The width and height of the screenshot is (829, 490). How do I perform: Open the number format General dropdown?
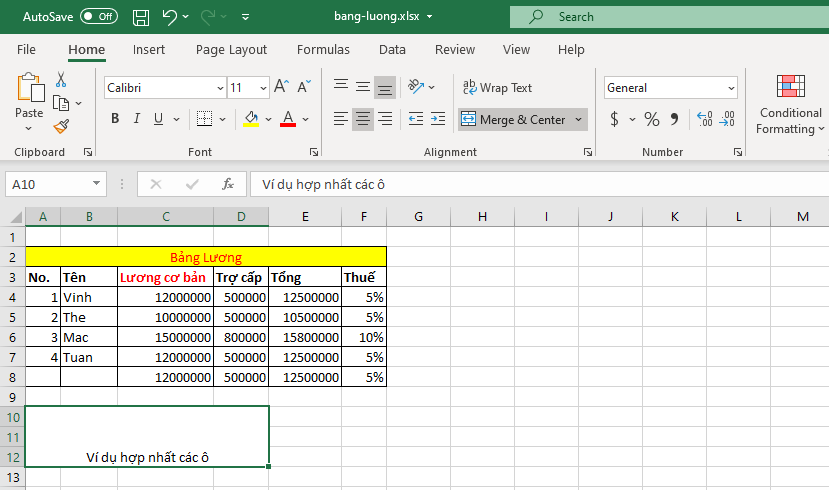pos(731,88)
